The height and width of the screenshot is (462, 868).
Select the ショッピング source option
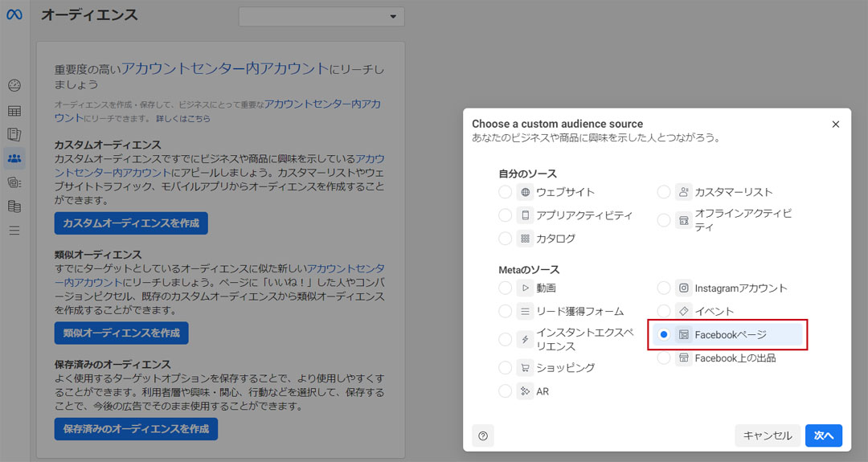tap(505, 368)
